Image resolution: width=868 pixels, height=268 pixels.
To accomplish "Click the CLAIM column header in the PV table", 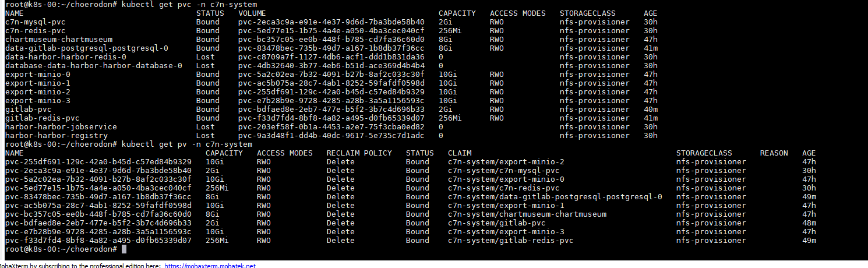I will coord(460,153).
